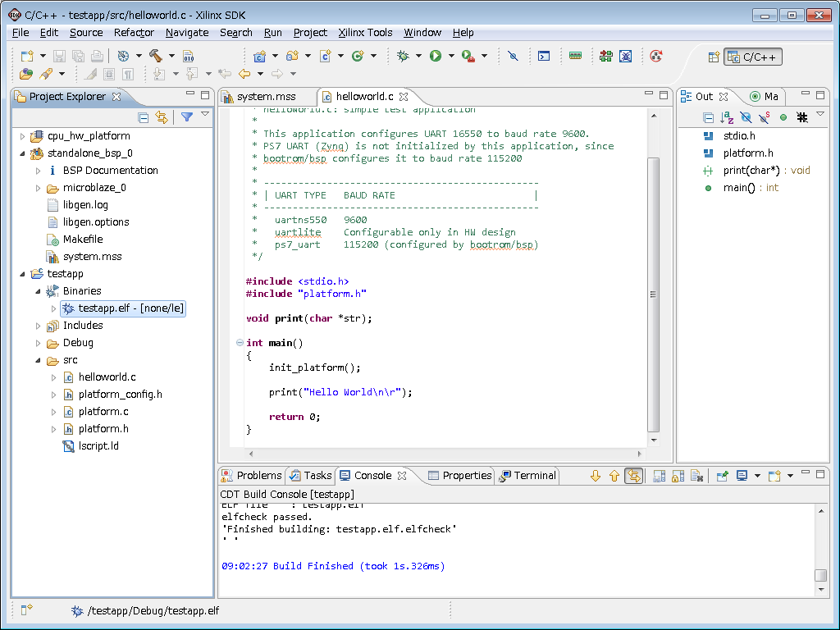Click the green Run button icon
Screen dimensions: 840x630
(436, 56)
